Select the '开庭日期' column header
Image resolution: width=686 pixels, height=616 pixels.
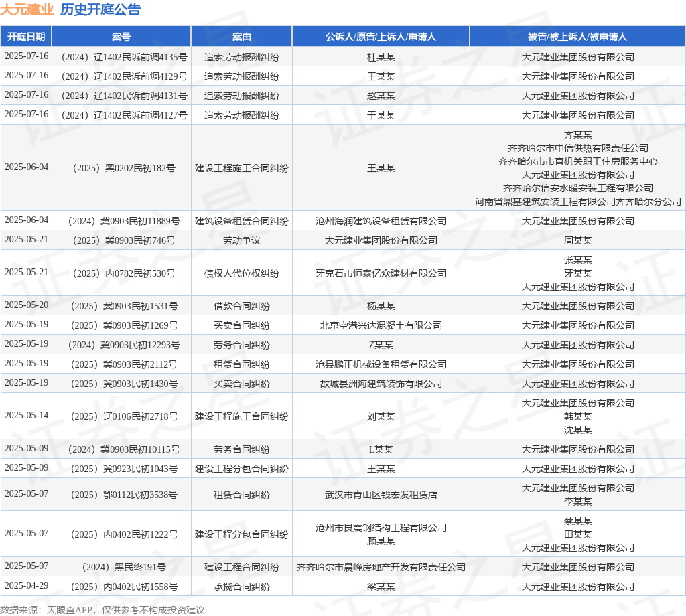point(26,37)
